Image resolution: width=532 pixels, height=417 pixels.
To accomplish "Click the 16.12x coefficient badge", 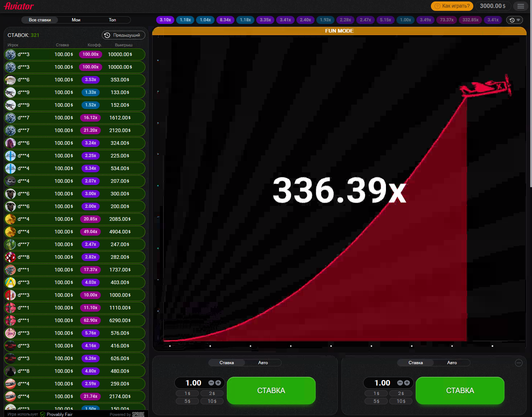I will coord(91,118).
